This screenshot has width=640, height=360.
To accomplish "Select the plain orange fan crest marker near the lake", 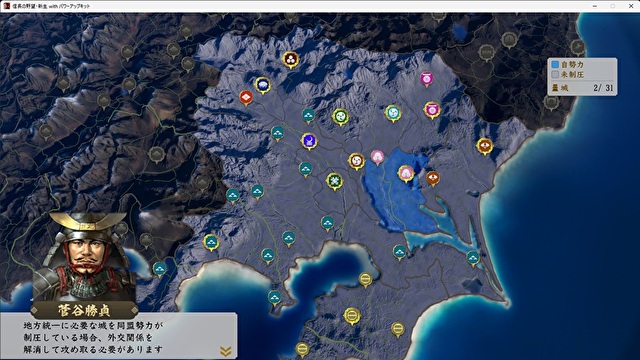I will click(x=433, y=178).
